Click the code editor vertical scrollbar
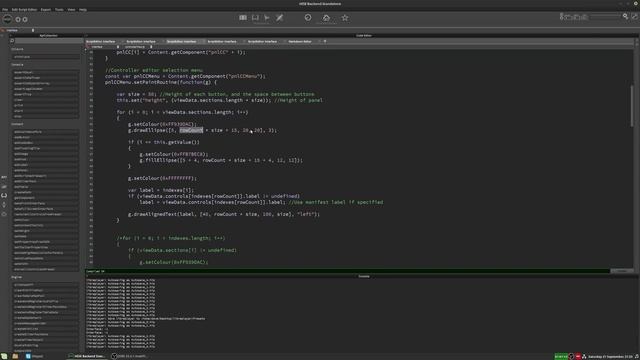The image size is (640, 360). point(632,106)
